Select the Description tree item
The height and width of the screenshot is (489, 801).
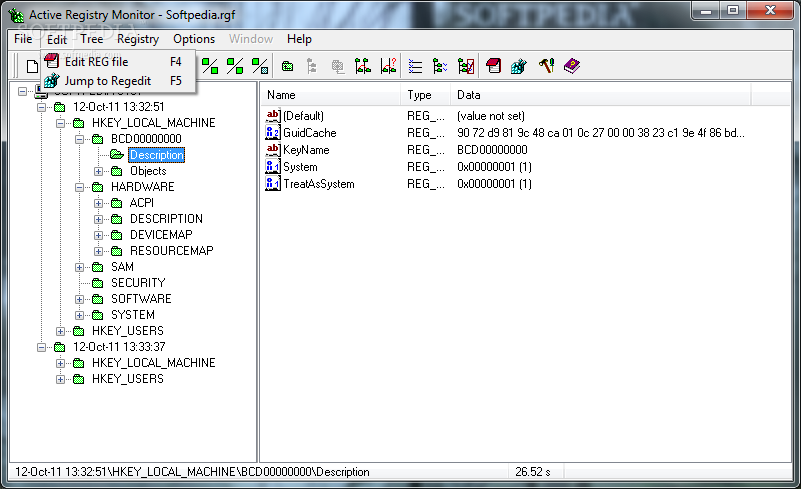click(x=156, y=155)
